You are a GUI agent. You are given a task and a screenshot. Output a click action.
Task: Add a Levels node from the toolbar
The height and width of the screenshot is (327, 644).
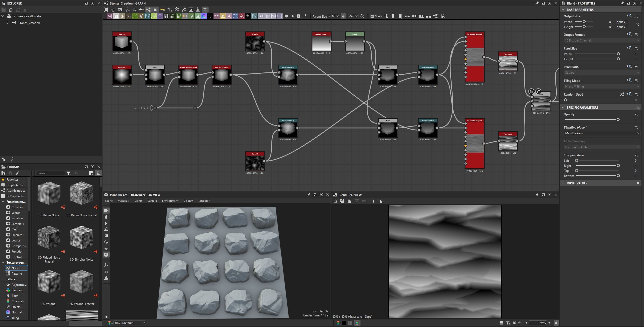(198, 16)
